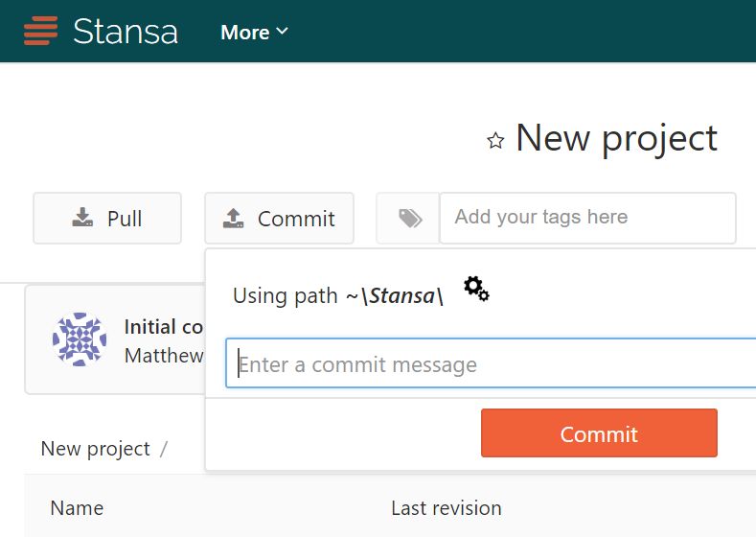
Task: Toggle the Commit dropdown toolbar button
Action: (x=279, y=218)
